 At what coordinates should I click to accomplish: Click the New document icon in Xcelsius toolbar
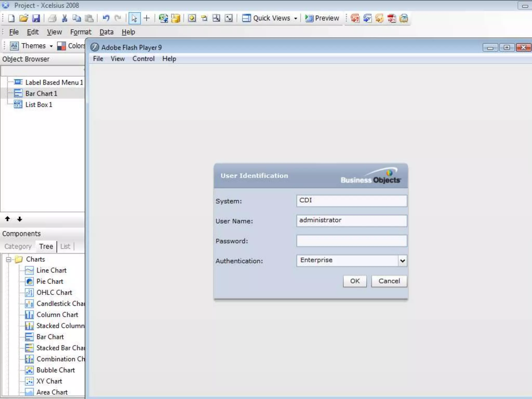tap(11, 18)
